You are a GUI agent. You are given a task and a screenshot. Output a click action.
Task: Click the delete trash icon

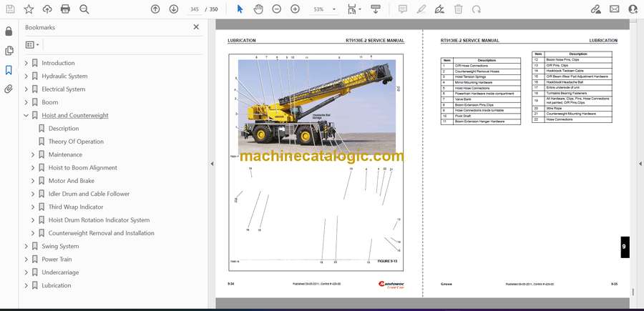459,9
